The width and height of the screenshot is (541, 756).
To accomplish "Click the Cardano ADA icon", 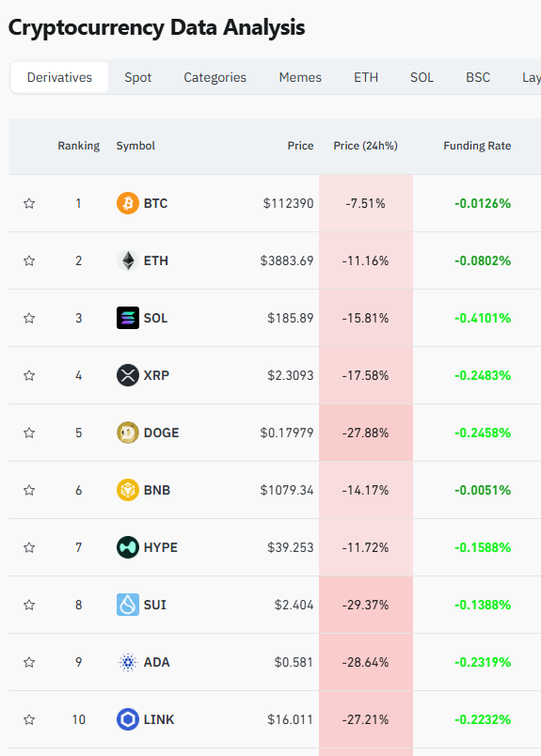I will [128, 662].
